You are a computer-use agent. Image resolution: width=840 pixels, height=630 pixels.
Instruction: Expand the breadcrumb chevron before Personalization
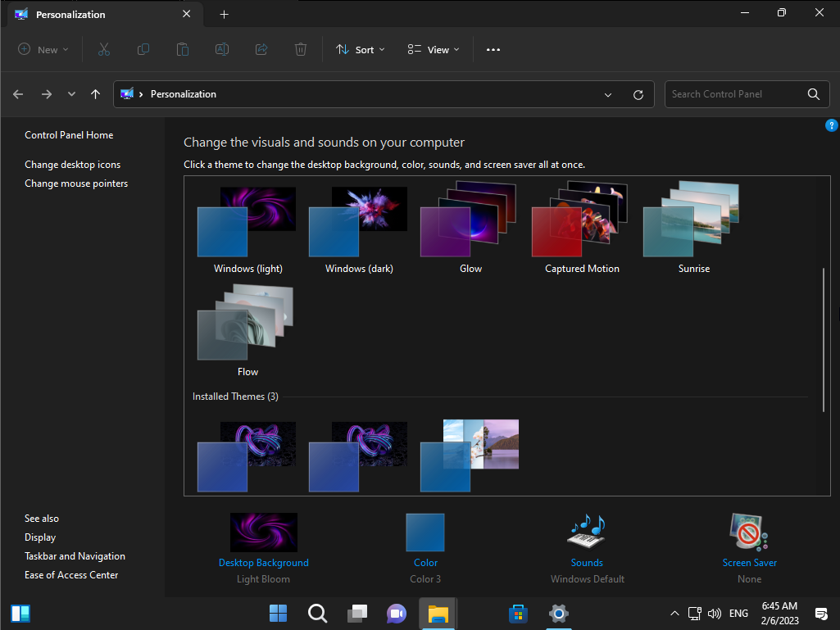pyautogui.click(x=141, y=94)
